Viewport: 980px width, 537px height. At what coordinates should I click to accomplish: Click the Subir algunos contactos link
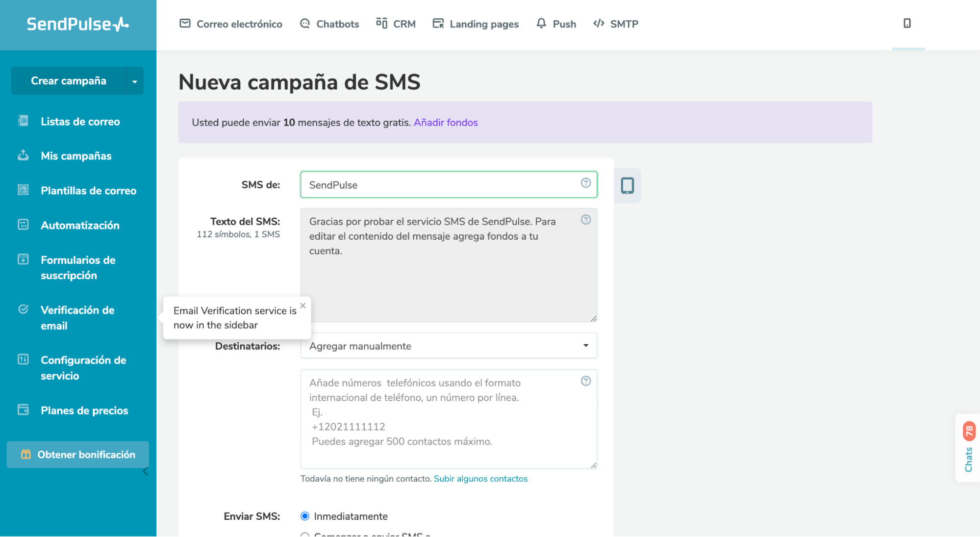pyautogui.click(x=480, y=479)
